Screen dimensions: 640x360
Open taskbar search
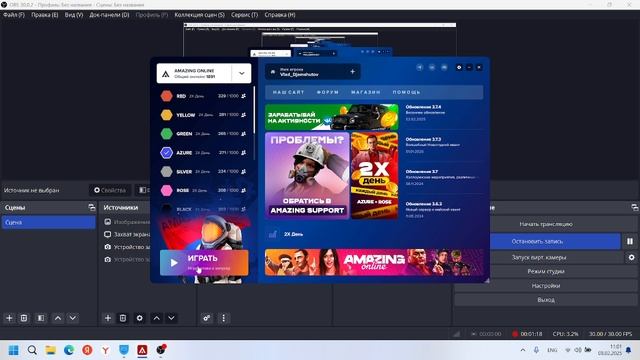coord(32,350)
